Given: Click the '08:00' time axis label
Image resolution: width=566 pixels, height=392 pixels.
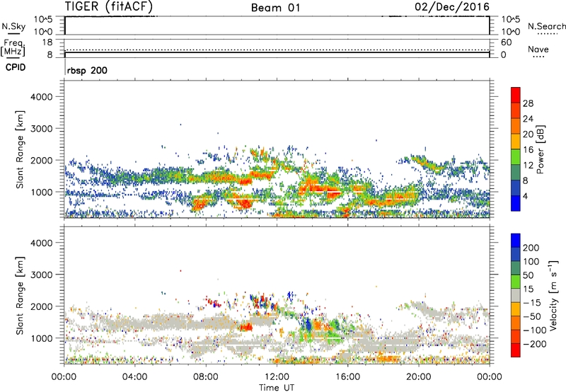Looking at the screenshot, I should tap(206, 377).
